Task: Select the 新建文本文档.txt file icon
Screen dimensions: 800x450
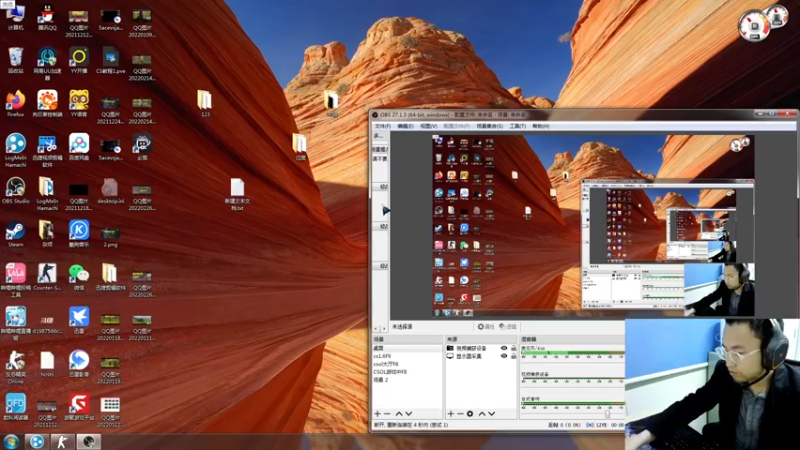Action: point(237,194)
